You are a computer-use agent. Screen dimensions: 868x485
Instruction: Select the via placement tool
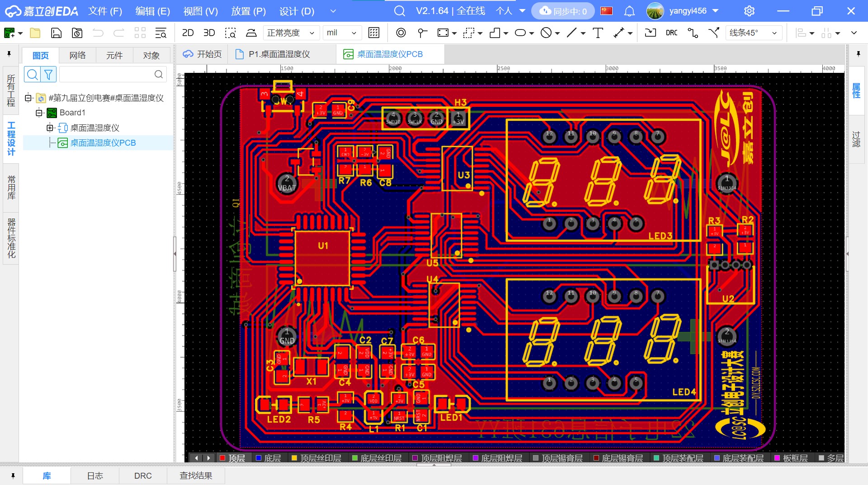click(x=401, y=33)
